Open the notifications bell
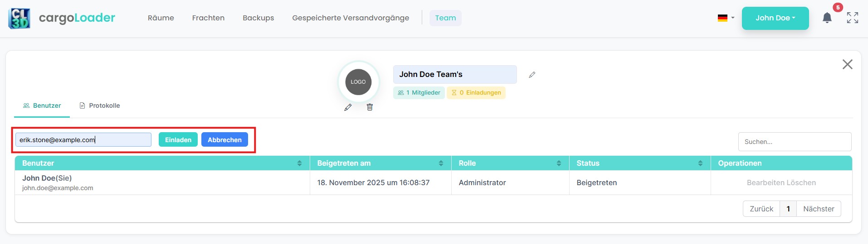 [x=827, y=18]
